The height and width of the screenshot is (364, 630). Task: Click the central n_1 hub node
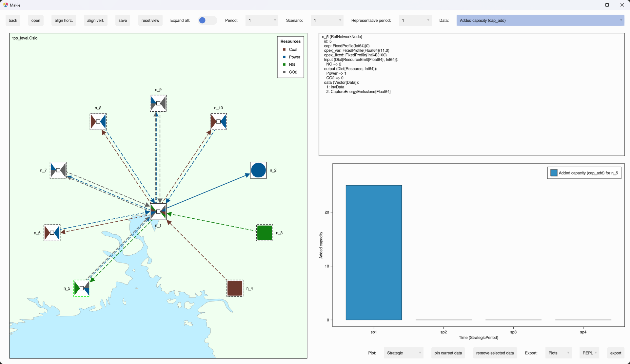158,211
